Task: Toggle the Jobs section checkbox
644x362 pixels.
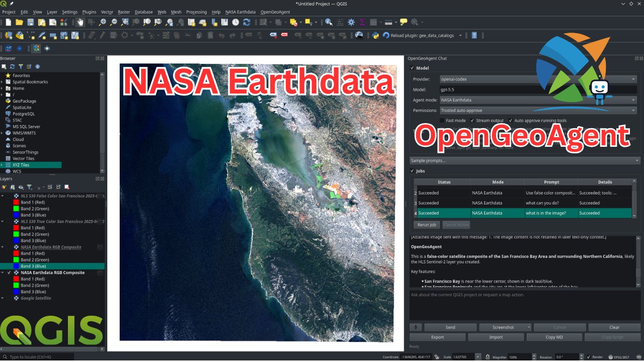Action: coord(412,171)
